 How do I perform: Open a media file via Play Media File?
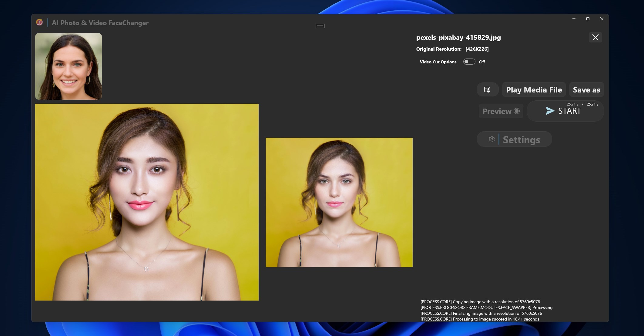[534, 89]
